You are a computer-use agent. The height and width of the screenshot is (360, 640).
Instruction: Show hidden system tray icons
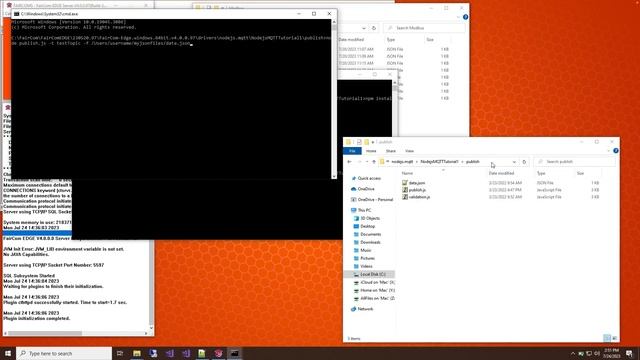pos(573,353)
